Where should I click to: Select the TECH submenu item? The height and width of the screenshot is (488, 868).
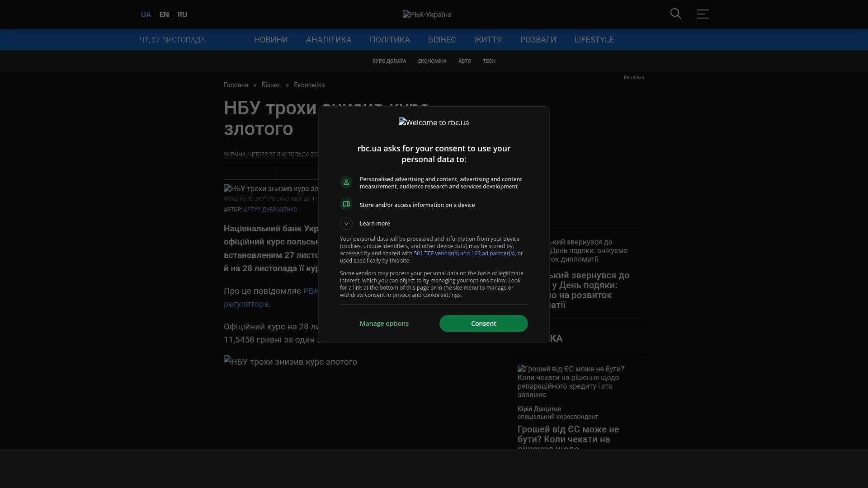(489, 61)
